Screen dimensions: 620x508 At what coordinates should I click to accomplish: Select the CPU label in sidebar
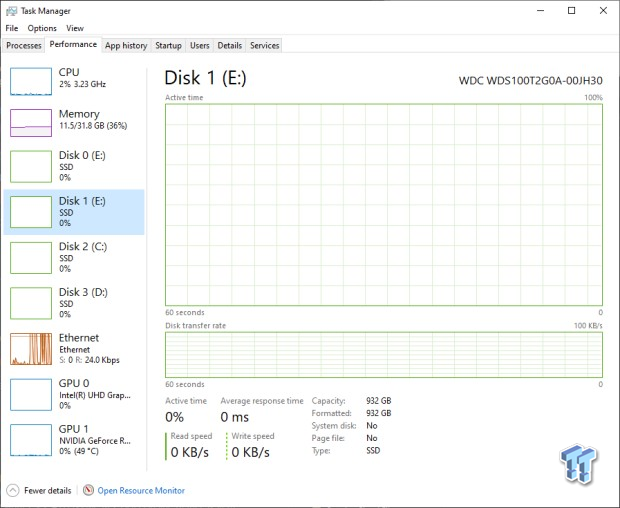click(x=69, y=72)
